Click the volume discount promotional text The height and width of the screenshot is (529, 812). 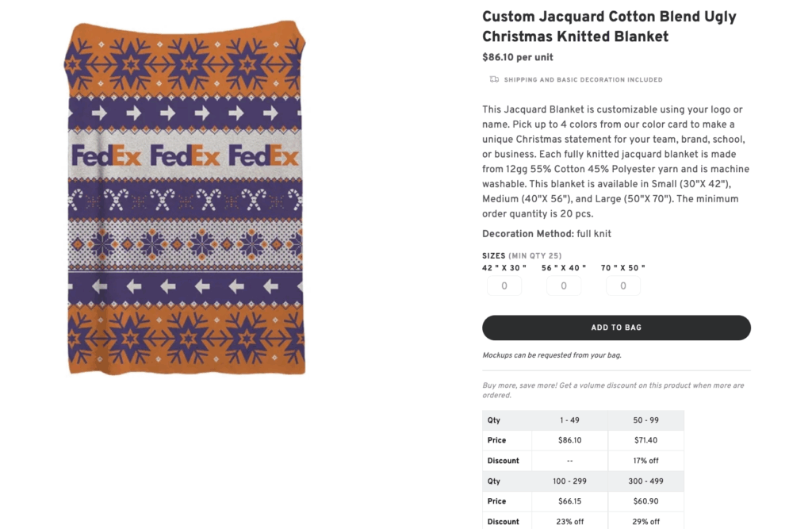click(613, 390)
